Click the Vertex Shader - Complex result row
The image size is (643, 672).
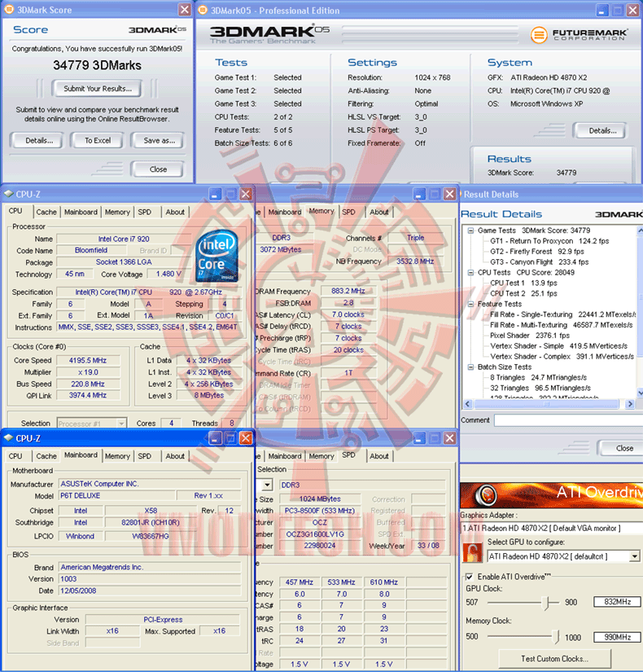click(562, 357)
